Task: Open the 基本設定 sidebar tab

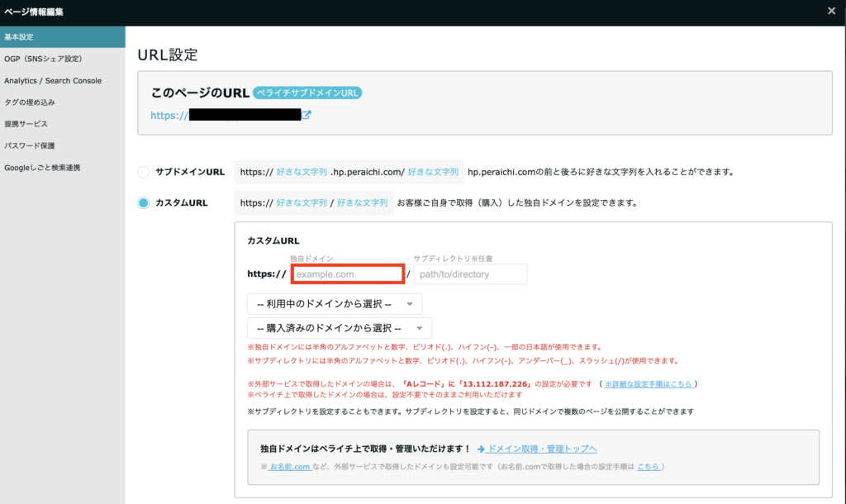Action: coord(62,37)
